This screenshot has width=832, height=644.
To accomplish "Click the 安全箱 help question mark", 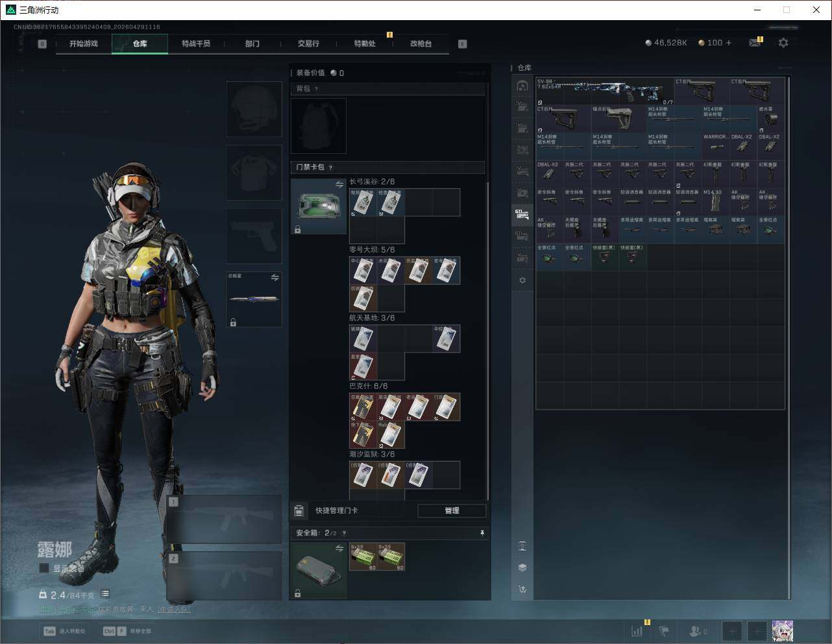I will click(x=343, y=533).
